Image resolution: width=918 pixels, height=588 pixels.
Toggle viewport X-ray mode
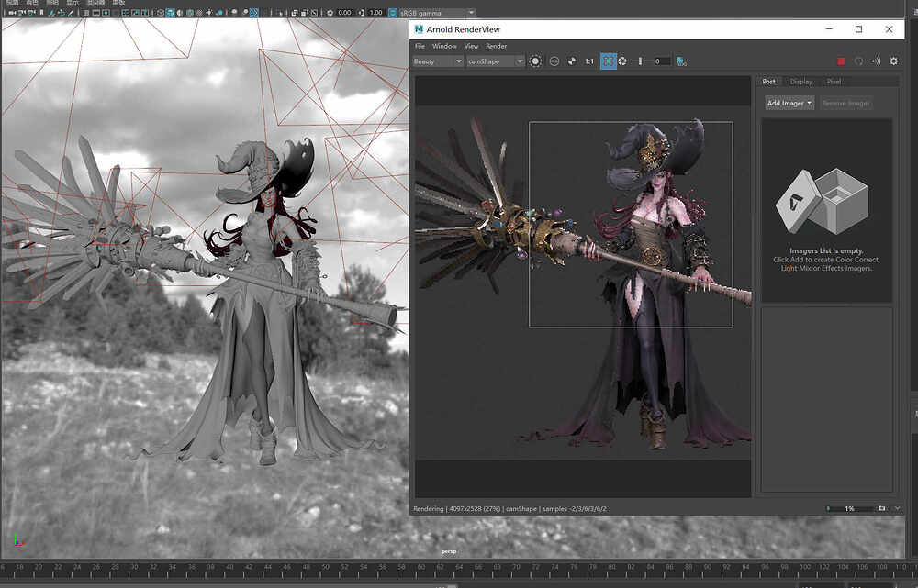pyautogui.click(x=295, y=12)
